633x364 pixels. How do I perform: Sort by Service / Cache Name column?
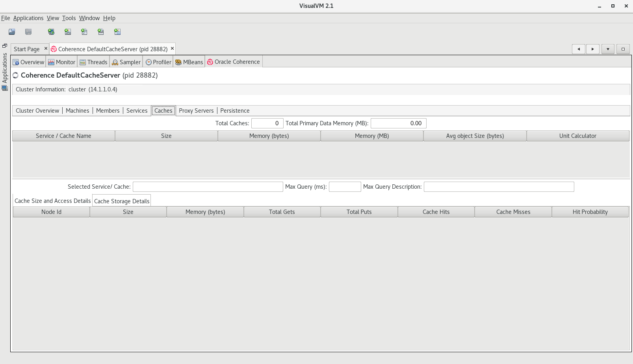pyautogui.click(x=63, y=136)
